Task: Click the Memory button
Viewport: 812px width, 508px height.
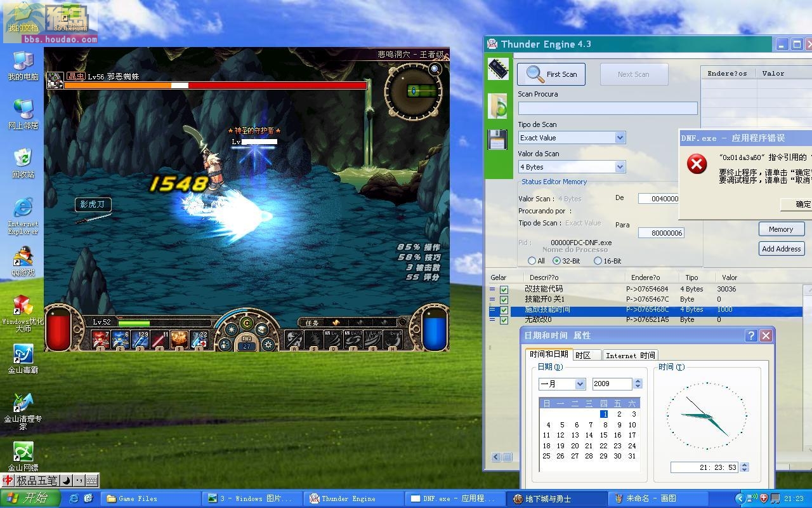Action: tap(781, 229)
